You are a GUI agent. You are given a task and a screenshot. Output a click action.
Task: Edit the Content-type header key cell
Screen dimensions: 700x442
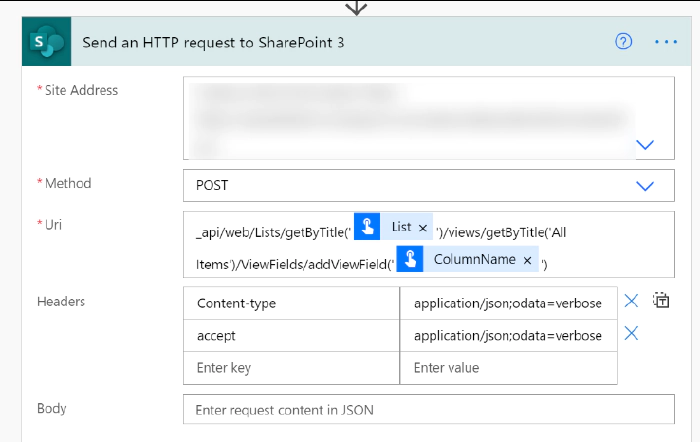tap(291, 303)
